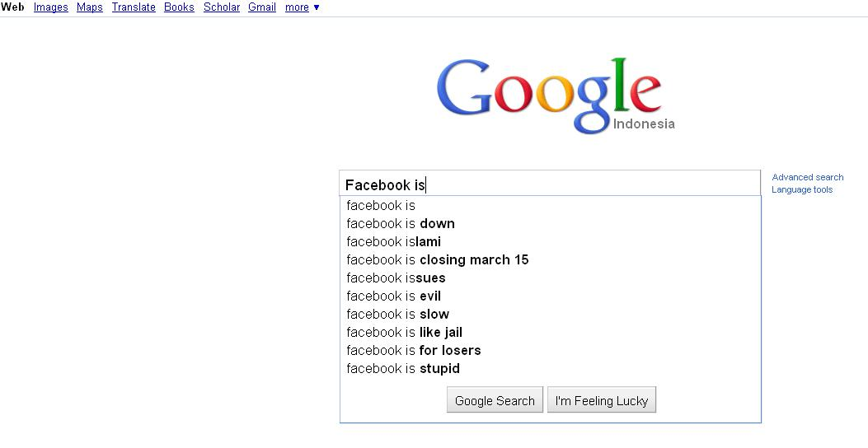This screenshot has width=868, height=448.
Task: Open Gmail from the top bar
Action: 262,7
